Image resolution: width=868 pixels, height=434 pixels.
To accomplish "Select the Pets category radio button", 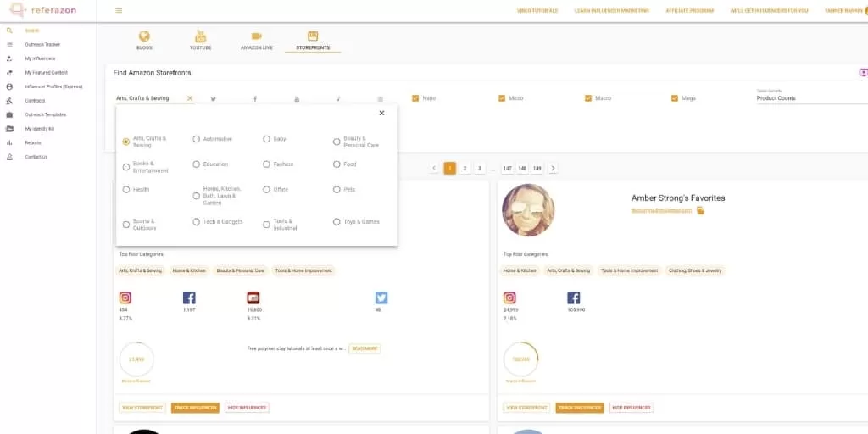I will coord(337,189).
